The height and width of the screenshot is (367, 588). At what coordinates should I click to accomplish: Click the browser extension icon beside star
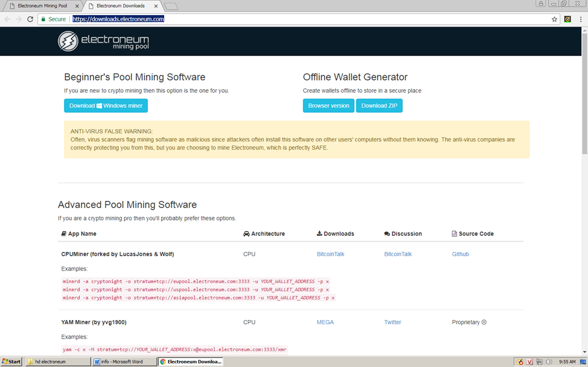(567, 19)
